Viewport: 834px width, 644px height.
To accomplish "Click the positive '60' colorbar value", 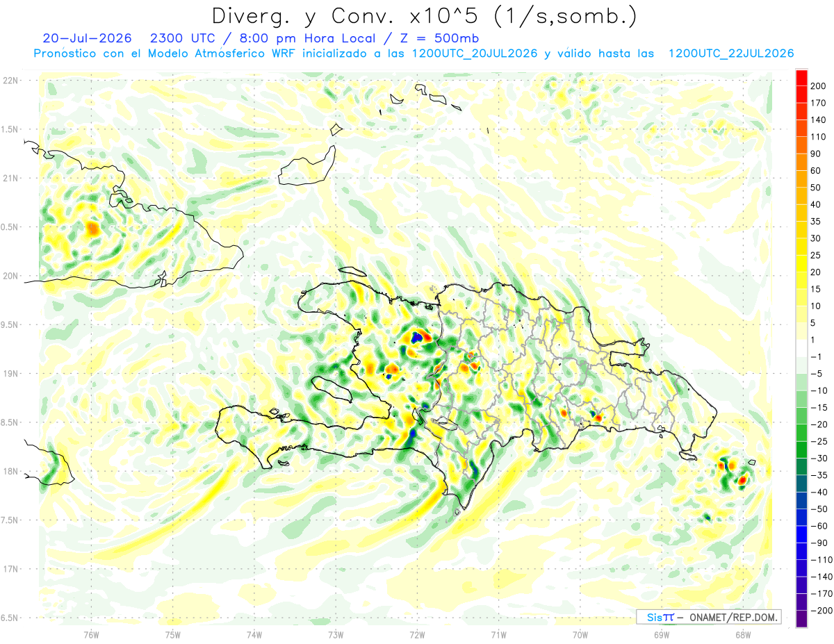I will (x=816, y=170).
